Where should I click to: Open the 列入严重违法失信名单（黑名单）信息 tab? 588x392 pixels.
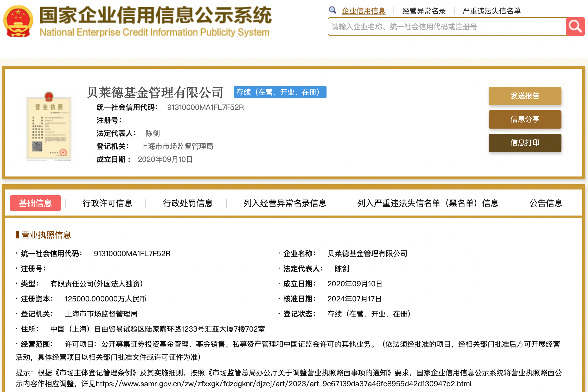[x=426, y=203]
